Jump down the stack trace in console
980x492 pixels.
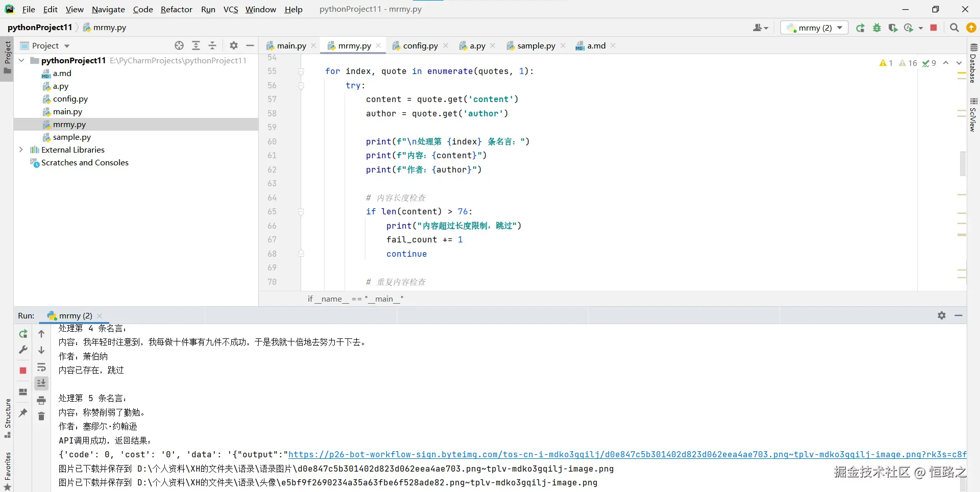click(41, 350)
